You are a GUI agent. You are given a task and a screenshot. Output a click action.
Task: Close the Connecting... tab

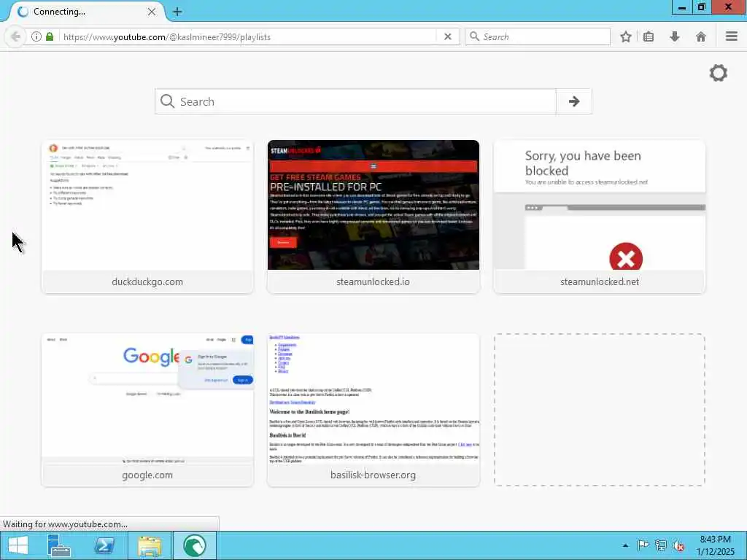click(x=152, y=12)
